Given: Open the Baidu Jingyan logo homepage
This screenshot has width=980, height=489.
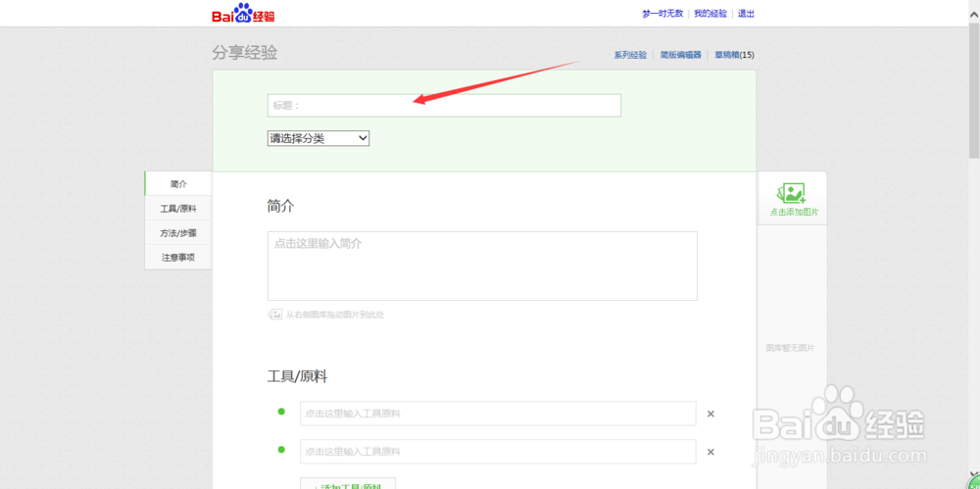Looking at the screenshot, I should [x=243, y=13].
